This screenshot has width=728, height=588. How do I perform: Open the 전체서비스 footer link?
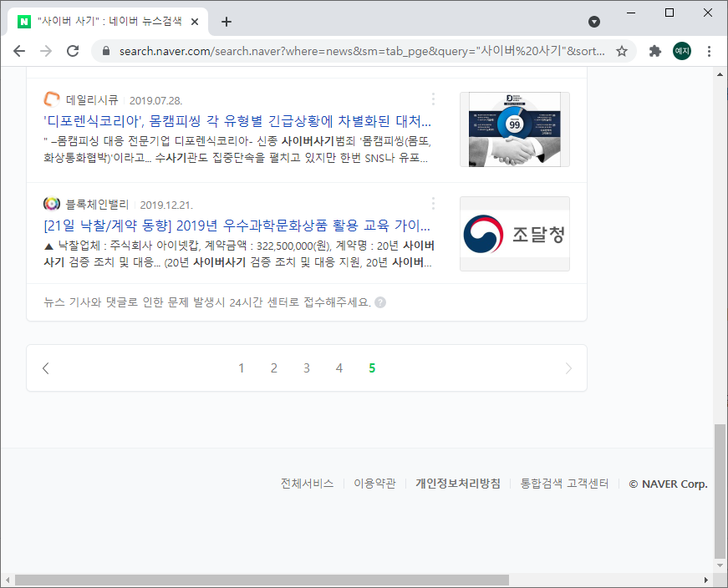(307, 484)
